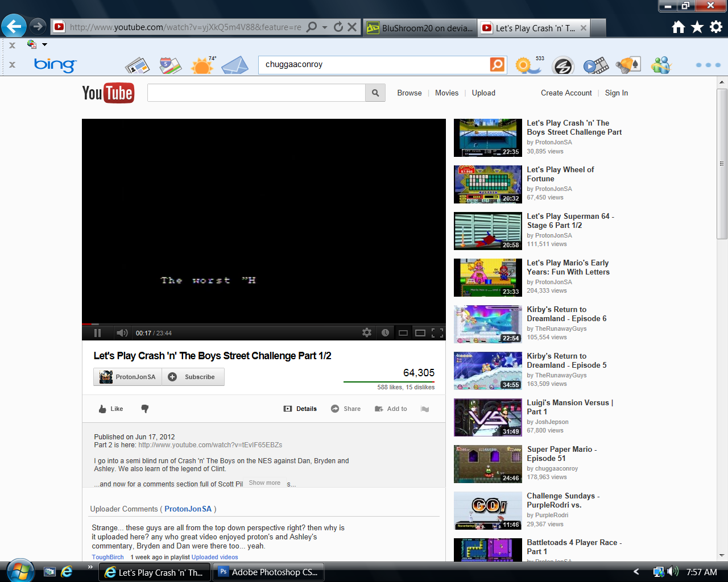Viewport: 728px width, 582px height.
Task: Click the stop loading X in address bar
Action: tap(352, 27)
